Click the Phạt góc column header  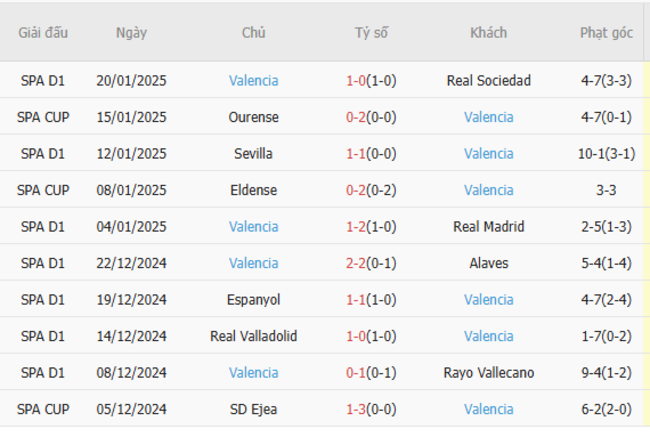click(606, 32)
